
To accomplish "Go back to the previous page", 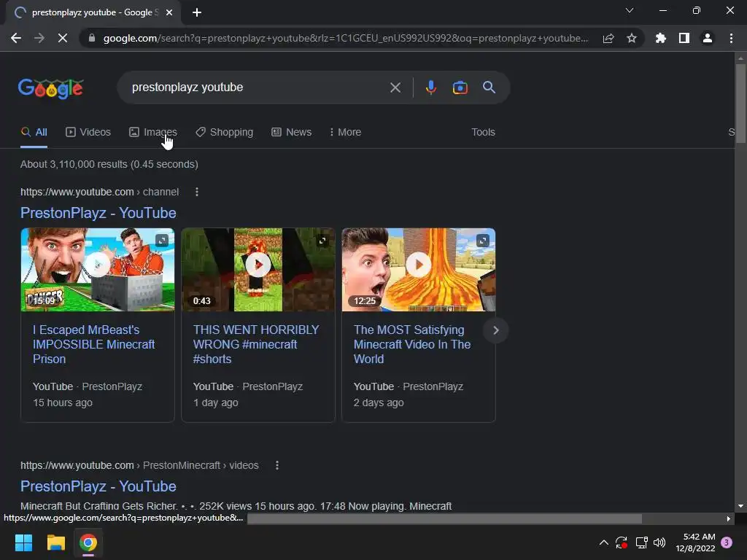I will click(x=16, y=38).
